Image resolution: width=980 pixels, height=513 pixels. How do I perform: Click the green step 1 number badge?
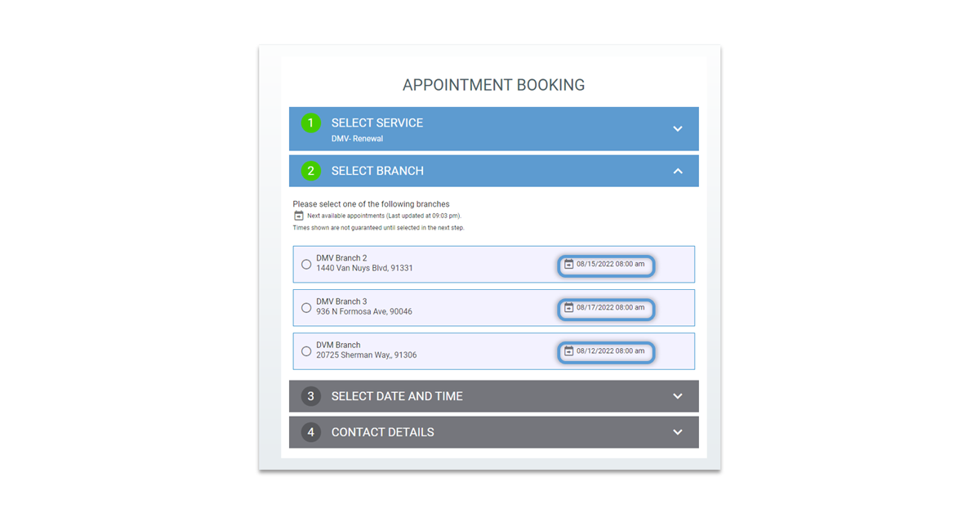pos(311,123)
